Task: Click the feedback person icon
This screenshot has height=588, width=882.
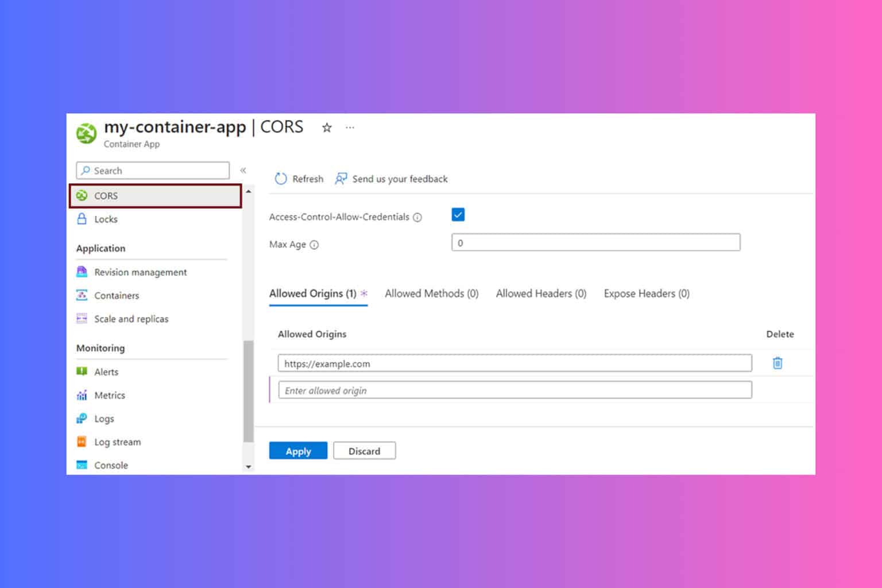Action: 341,179
